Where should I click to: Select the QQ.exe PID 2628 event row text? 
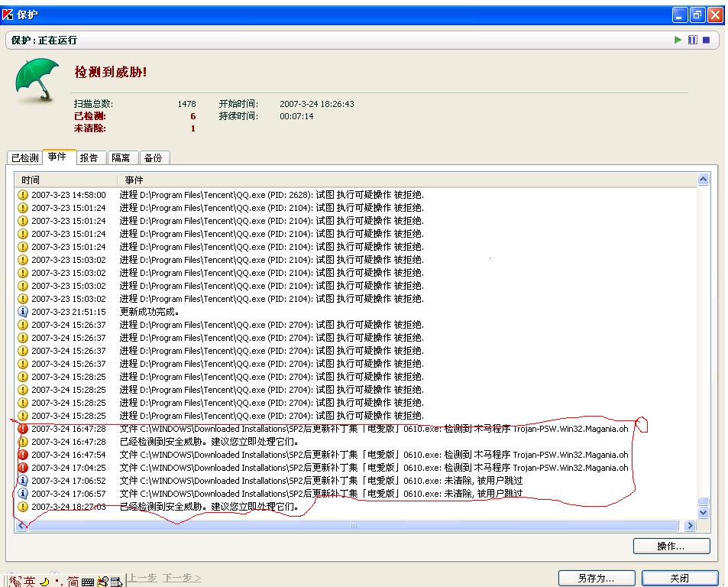272,195
